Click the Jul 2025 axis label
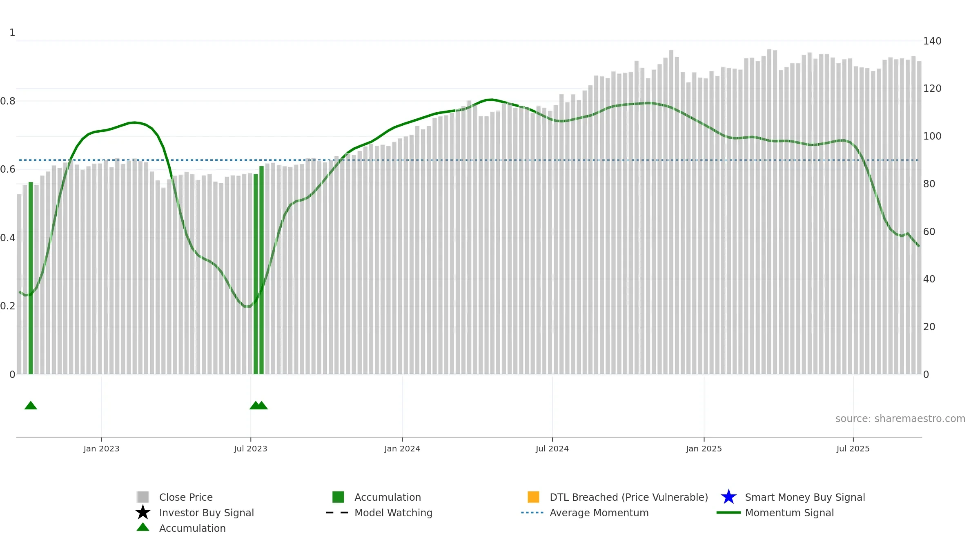Screen dimensions: 980x551 (853, 449)
